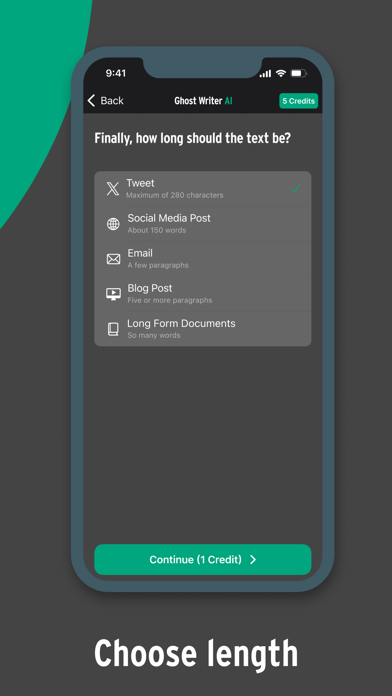Tap the Ghost Writer AI title
The height and width of the screenshot is (696, 392).
(x=203, y=101)
